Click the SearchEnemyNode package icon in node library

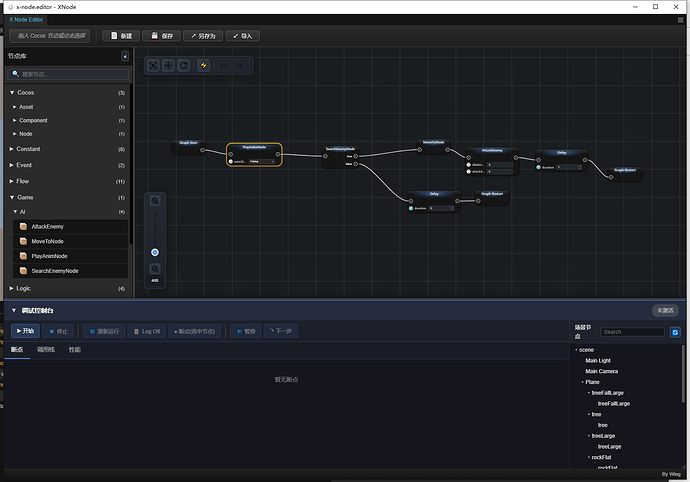point(24,271)
